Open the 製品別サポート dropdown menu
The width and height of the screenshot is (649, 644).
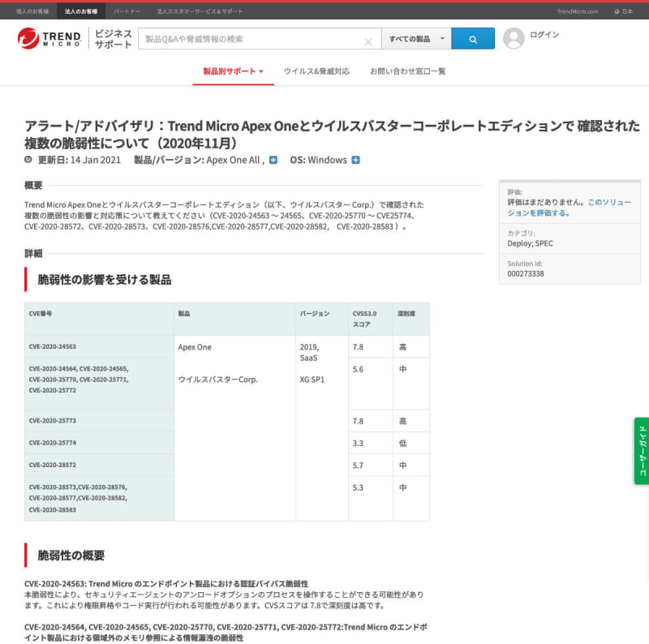233,71
